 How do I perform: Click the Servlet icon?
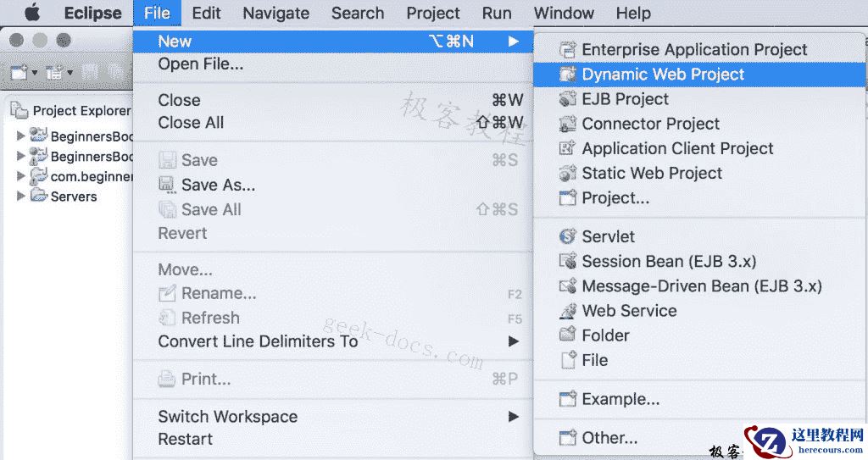pyautogui.click(x=567, y=236)
